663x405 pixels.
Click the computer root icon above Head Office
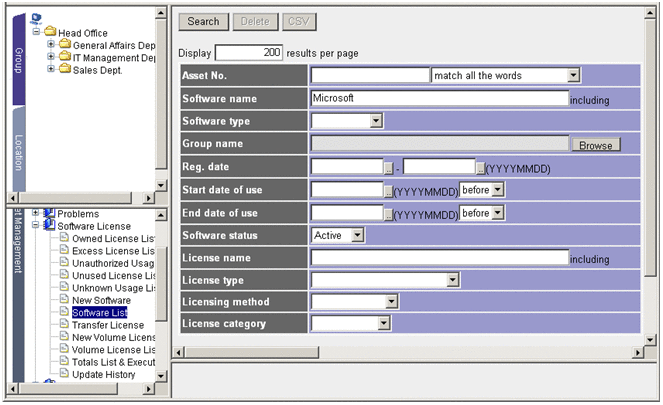(x=36, y=19)
